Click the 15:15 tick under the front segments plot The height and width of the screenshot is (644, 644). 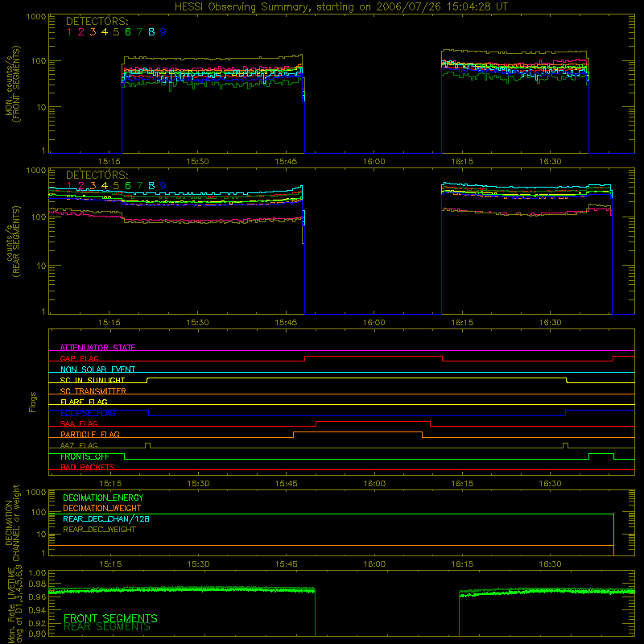pyautogui.click(x=109, y=162)
